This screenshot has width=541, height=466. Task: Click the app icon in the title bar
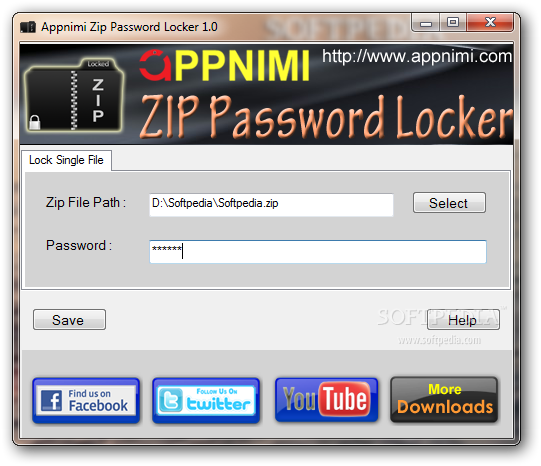click(28, 27)
